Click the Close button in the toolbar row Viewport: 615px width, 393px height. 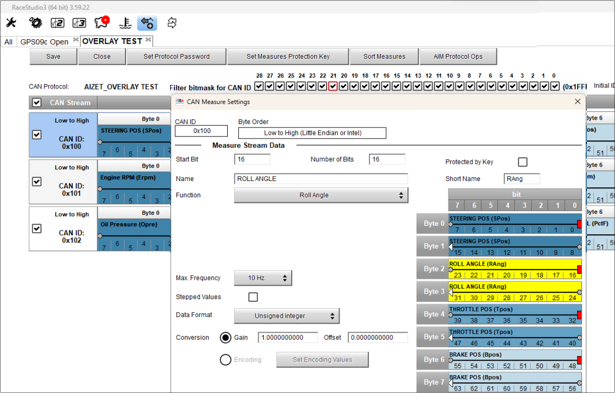102,56
